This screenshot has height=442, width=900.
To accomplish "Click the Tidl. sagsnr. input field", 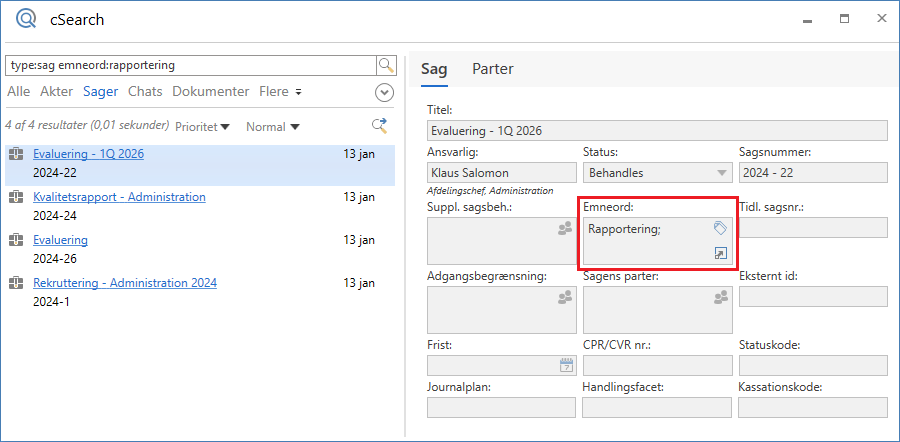I will click(813, 227).
